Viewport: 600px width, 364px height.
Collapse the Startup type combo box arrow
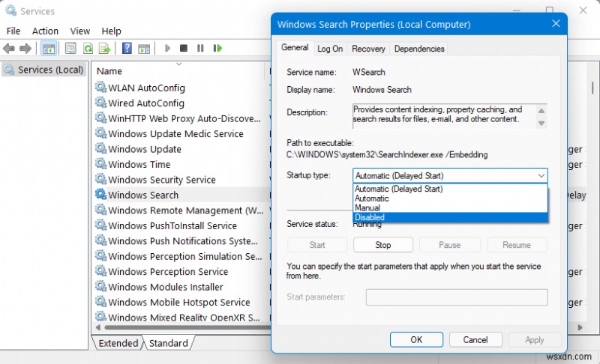[x=541, y=176]
